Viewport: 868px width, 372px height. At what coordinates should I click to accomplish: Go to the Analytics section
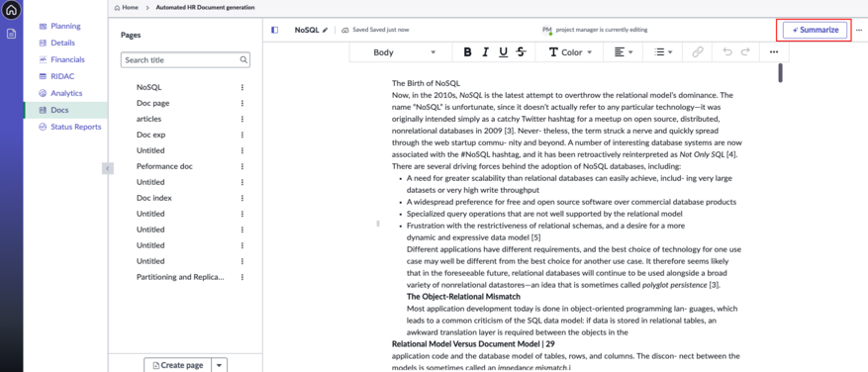coord(66,93)
